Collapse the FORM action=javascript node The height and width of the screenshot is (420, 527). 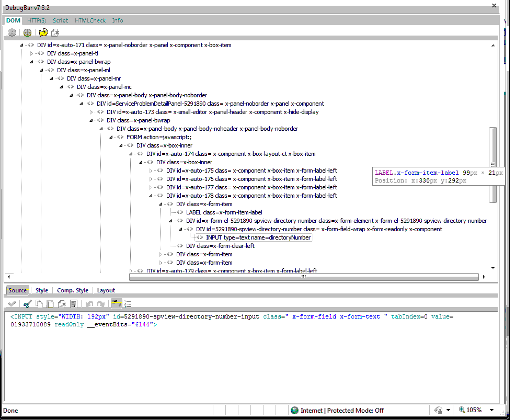click(110, 137)
